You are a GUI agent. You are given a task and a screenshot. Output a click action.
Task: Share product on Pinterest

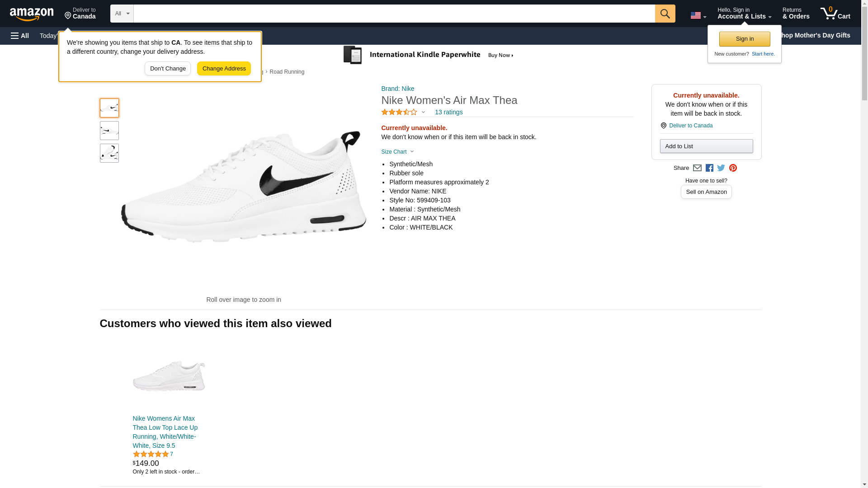coord(733,168)
